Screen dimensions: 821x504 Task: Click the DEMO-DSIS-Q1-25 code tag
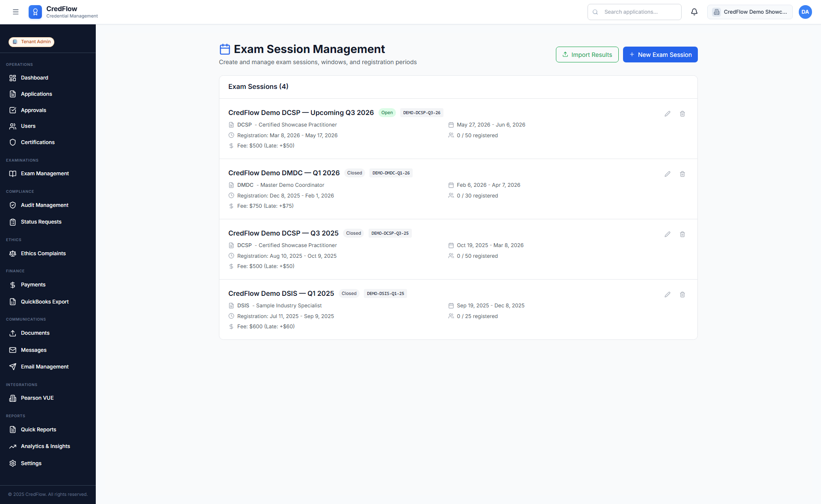[x=385, y=294]
